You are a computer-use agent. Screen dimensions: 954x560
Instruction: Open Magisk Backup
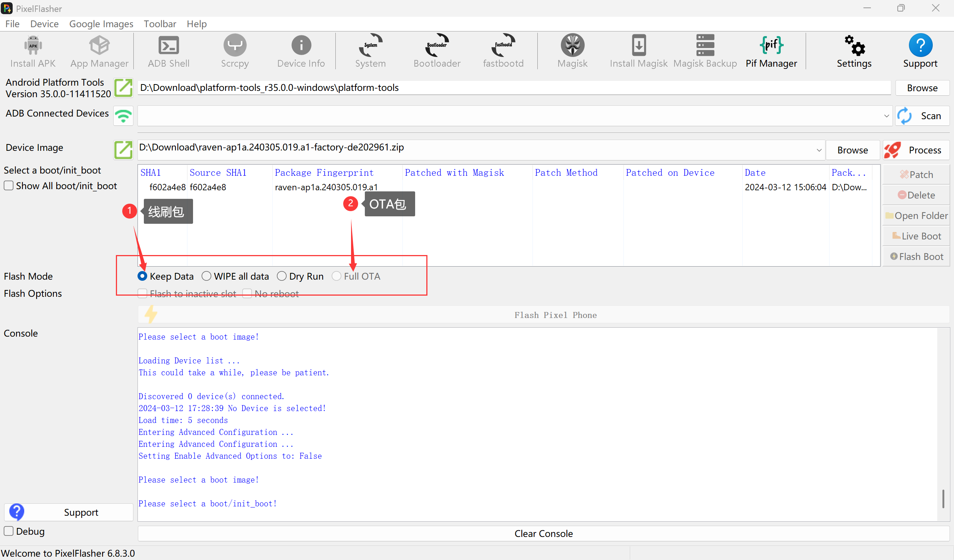click(705, 51)
